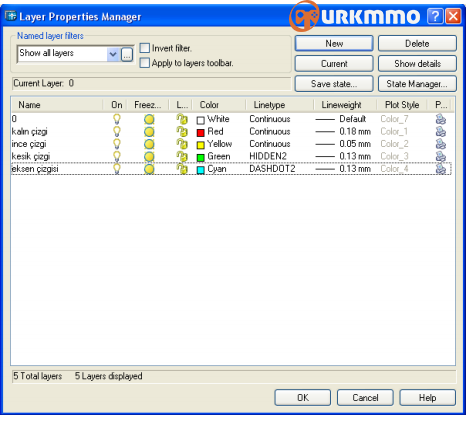Lock the kesik çizgi layer padlock

tap(182, 156)
